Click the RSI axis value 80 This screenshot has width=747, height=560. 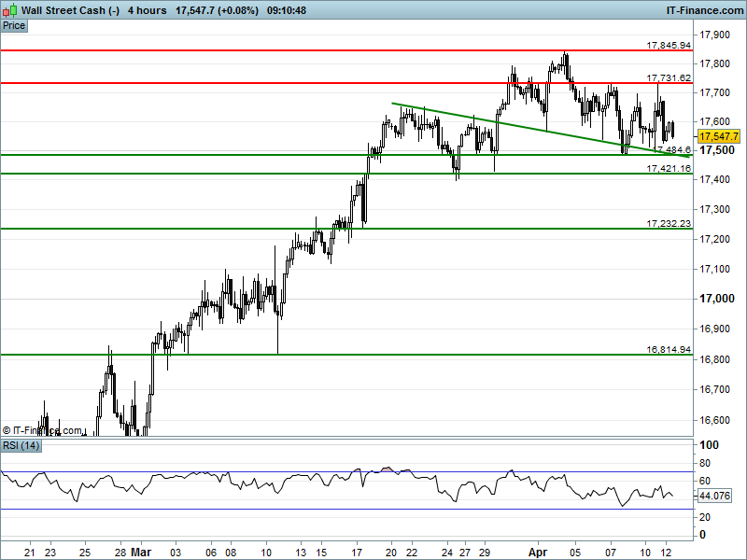(705, 463)
